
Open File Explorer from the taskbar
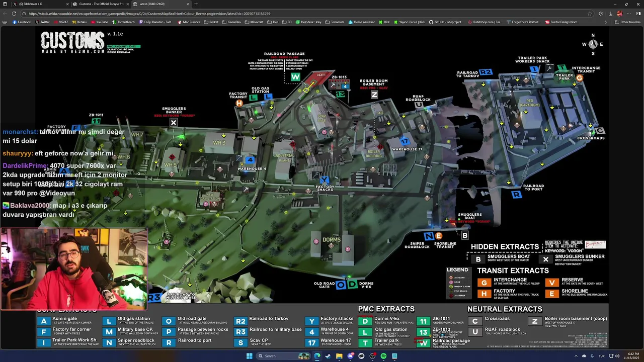pos(339,356)
